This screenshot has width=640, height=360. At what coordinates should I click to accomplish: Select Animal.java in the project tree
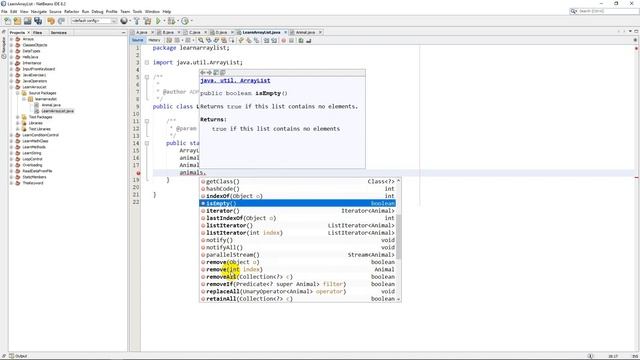pos(51,105)
